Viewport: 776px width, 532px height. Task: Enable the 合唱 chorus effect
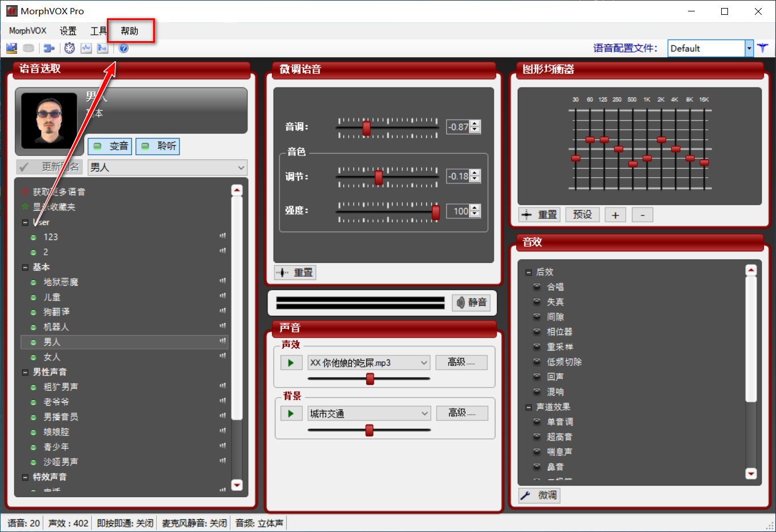(537, 287)
